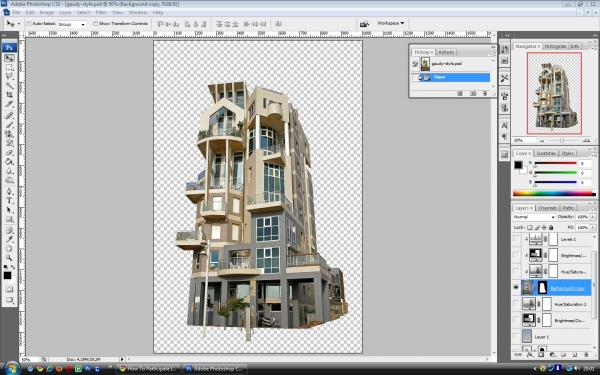This screenshot has width=600, height=375.
Task: Select the Rectangle shape tool
Action: point(9,219)
